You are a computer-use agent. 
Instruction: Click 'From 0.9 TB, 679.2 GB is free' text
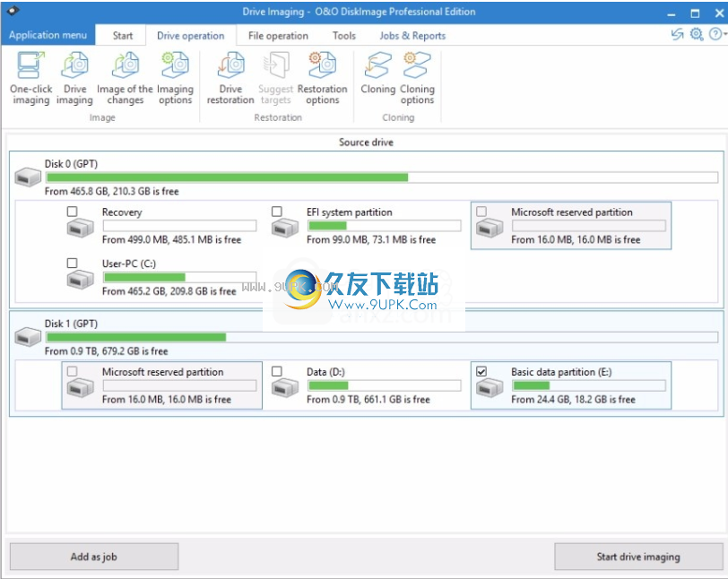pos(107,351)
